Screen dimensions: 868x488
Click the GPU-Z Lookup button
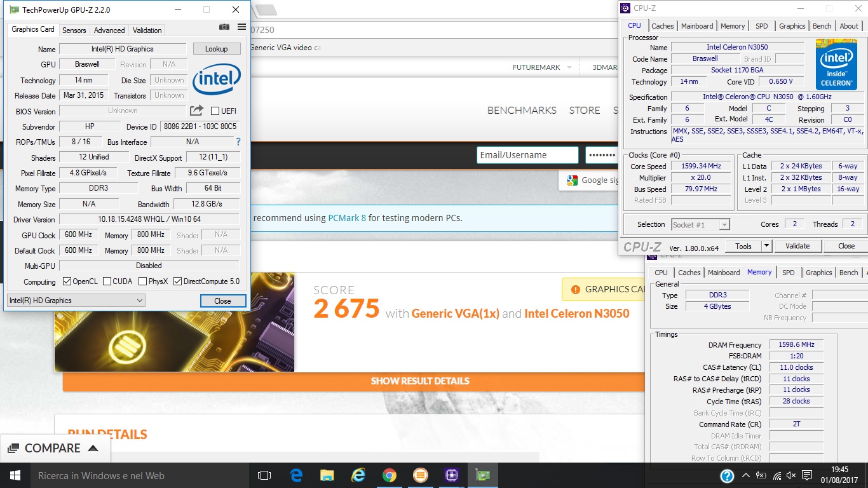(216, 49)
